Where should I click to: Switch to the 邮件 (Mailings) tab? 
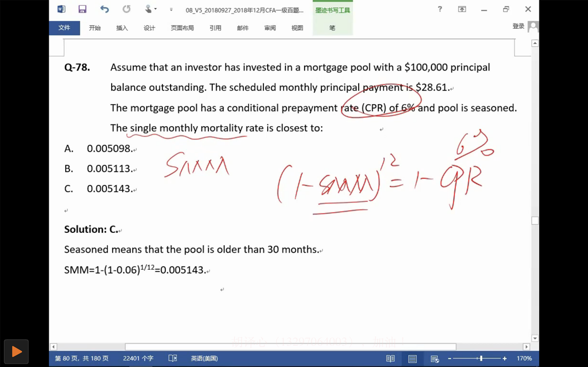pos(243,28)
